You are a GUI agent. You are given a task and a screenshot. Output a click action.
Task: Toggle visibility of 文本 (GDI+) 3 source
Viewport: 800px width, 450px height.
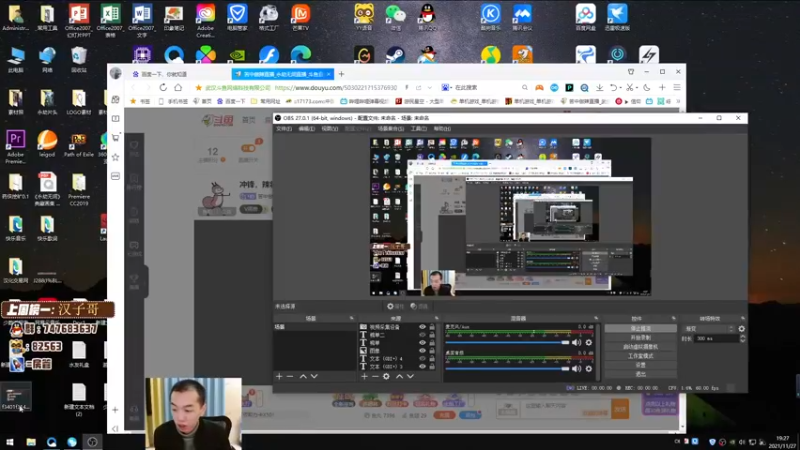coord(422,366)
